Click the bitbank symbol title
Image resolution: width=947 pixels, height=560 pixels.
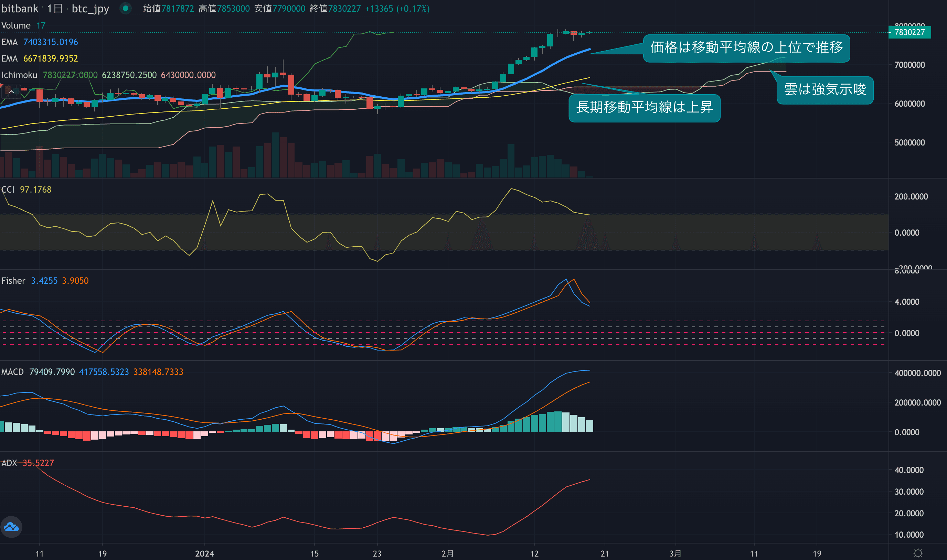[x=20, y=8]
